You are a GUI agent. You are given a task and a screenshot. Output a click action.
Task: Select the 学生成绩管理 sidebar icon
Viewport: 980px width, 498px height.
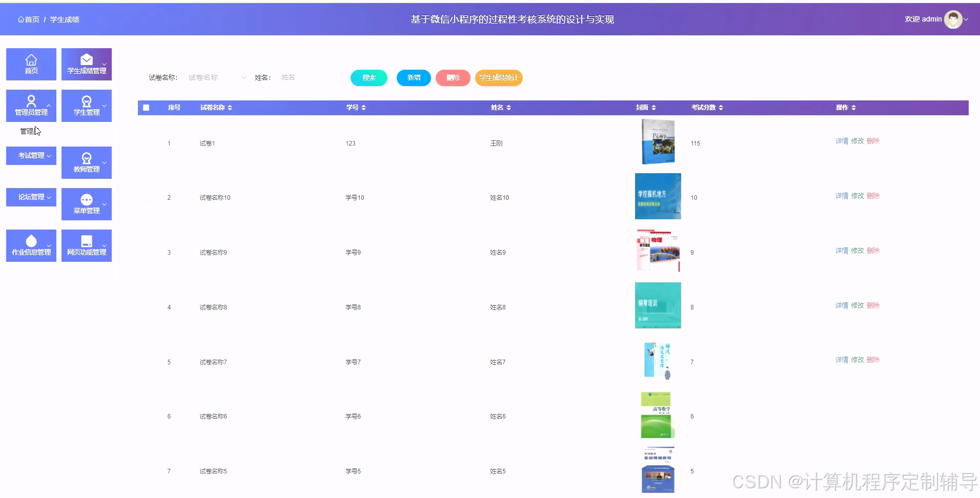coord(86,64)
